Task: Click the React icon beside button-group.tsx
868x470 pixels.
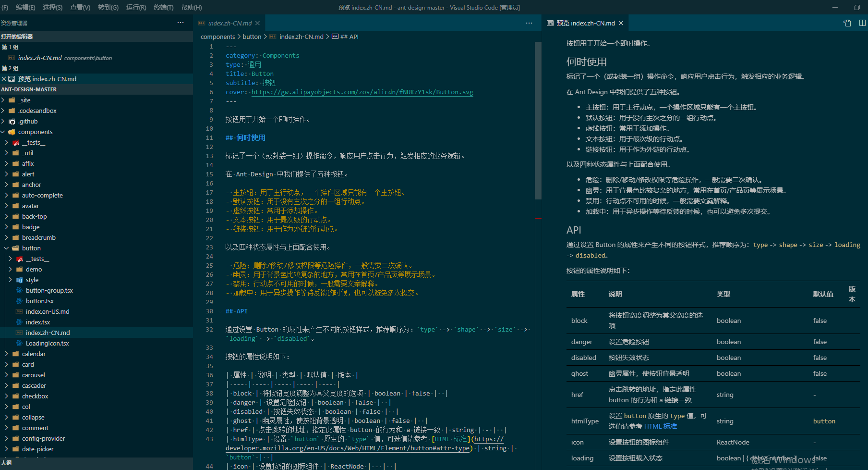Action: (19, 291)
